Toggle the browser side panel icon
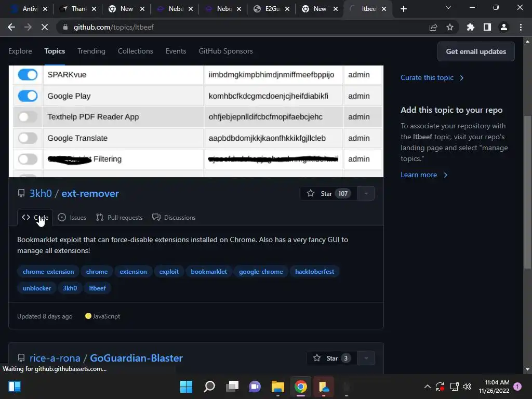 point(487,27)
